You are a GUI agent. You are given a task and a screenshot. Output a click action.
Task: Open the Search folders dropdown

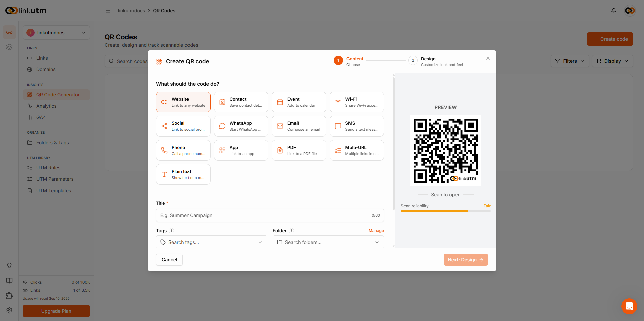point(328,242)
